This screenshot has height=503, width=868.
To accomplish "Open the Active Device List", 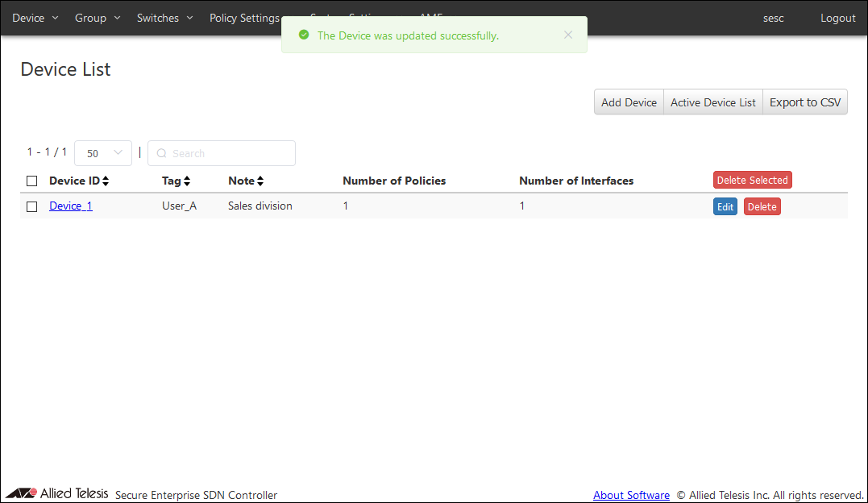I will pyautogui.click(x=713, y=102).
